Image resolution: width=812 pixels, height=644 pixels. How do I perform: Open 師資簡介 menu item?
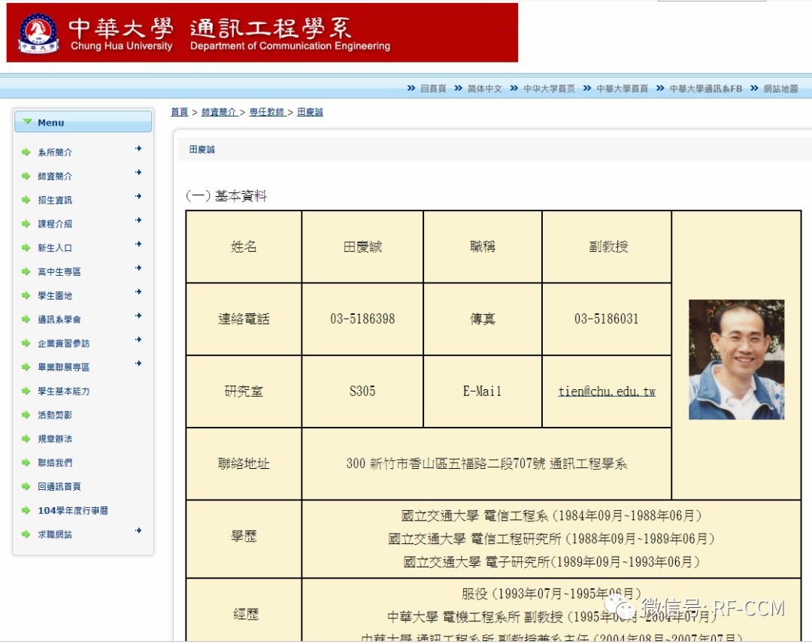(55, 176)
